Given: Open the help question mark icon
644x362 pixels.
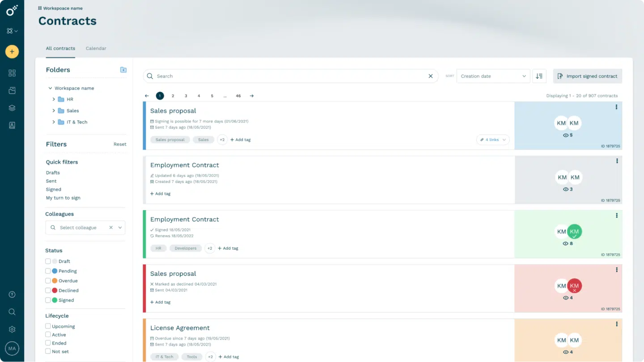Looking at the screenshot, I should pyautogui.click(x=12, y=295).
